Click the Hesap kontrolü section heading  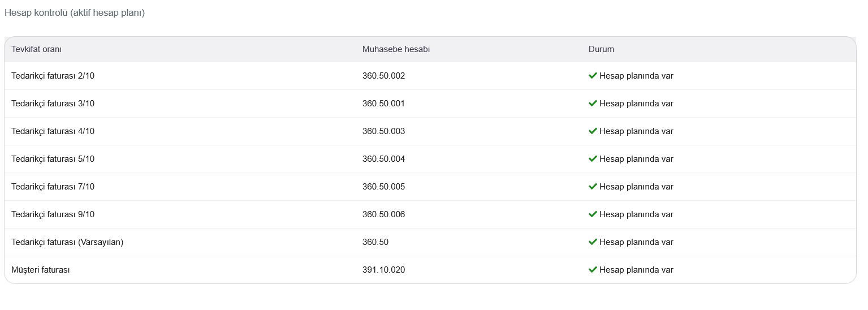point(75,12)
